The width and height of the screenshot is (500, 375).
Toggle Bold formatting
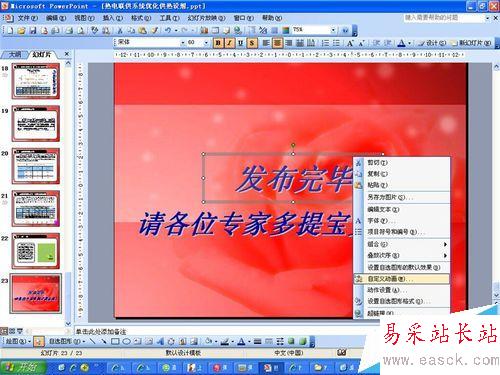[x=218, y=43]
